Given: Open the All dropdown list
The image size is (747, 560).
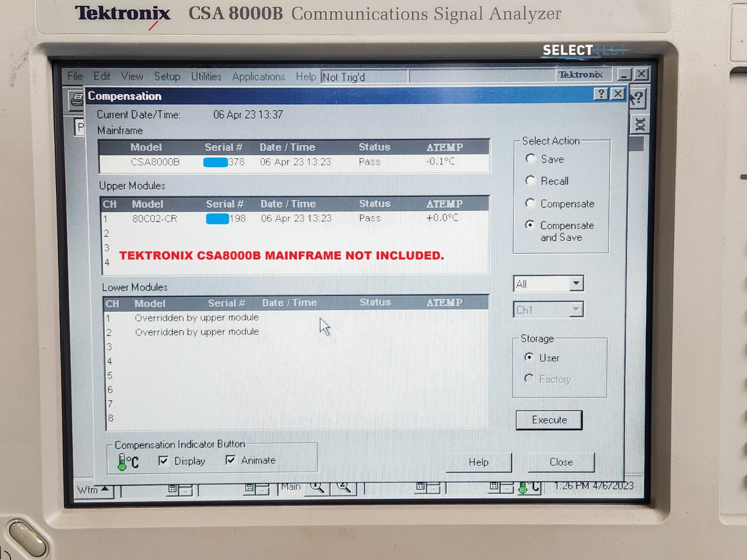Looking at the screenshot, I should point(576,283).
